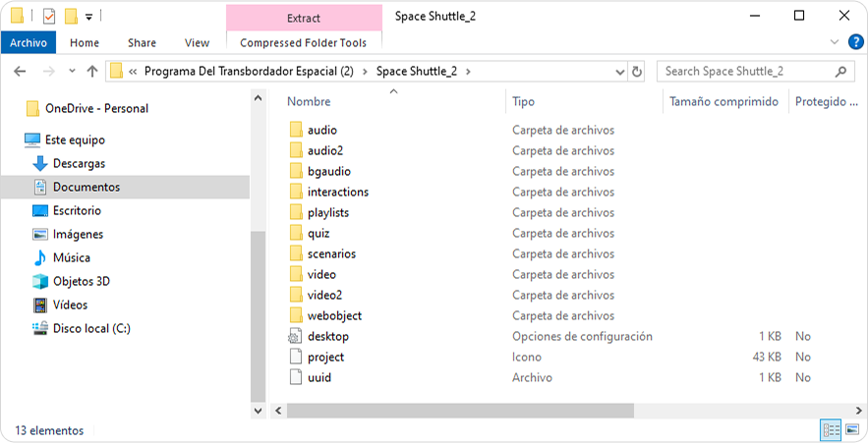Screen dimensions: 868x443
Task: Switch to details view icon
Action: coord(832,429)
